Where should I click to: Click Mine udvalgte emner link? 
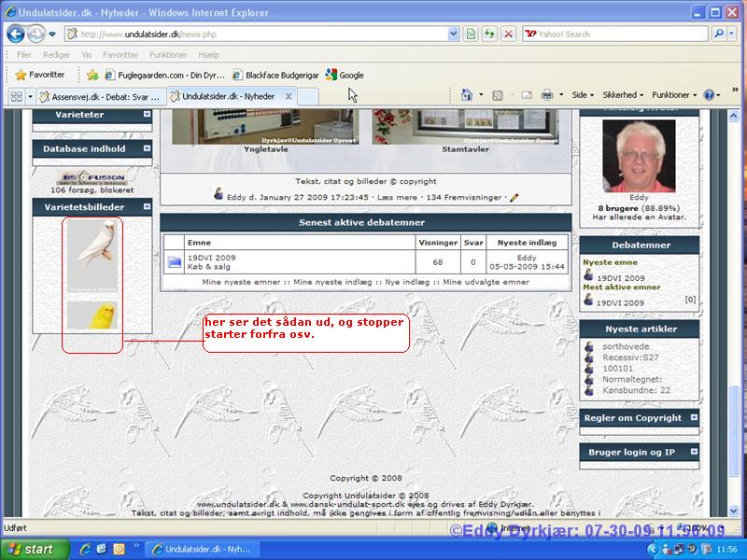(x=486, y=282)
